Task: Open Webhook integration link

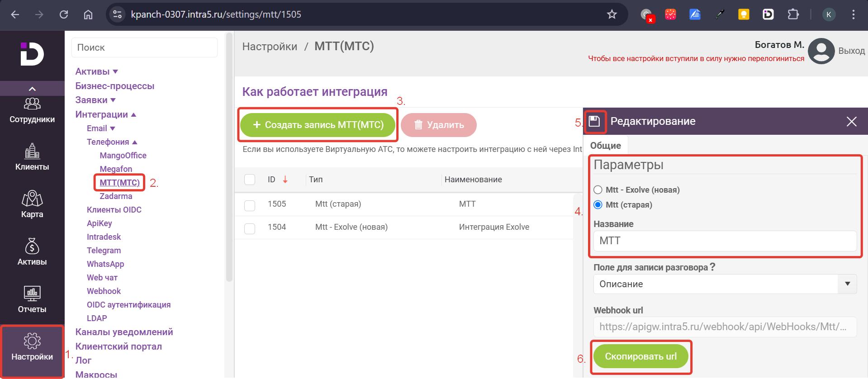Action: tap(104, 291)
